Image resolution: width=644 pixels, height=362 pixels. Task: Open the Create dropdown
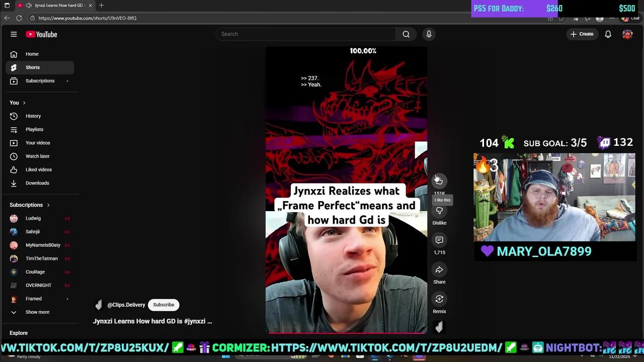582,34
